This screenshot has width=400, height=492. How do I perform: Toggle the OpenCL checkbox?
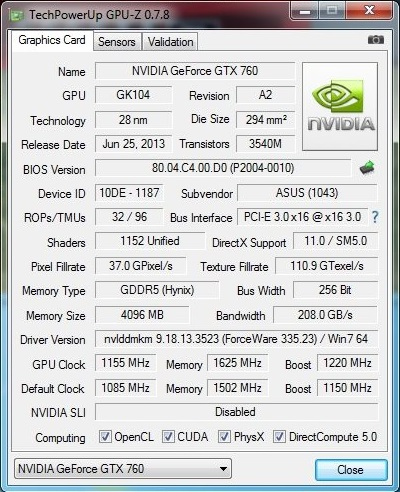pyautogui.click(x=105, y=436)
